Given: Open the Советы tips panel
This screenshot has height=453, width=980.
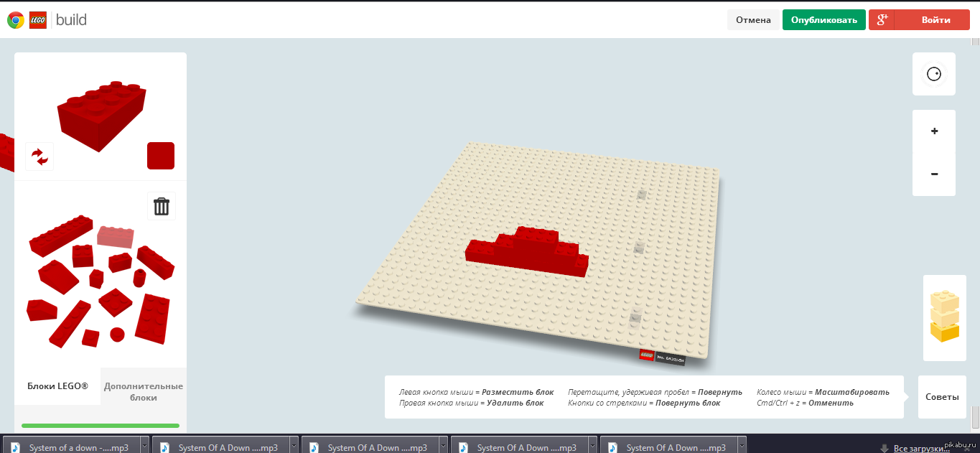Looking at the screenshot, I should tap(941, 397).
